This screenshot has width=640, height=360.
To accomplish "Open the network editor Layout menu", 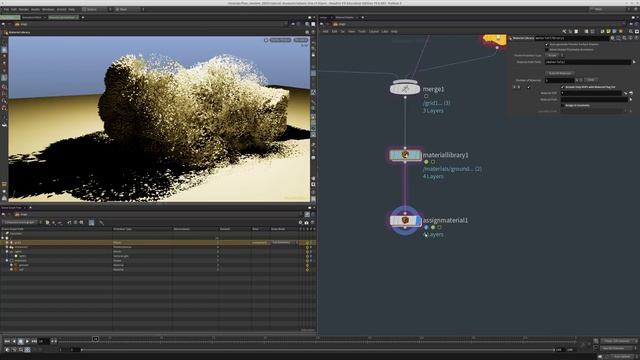I will (x=373, y=31).
